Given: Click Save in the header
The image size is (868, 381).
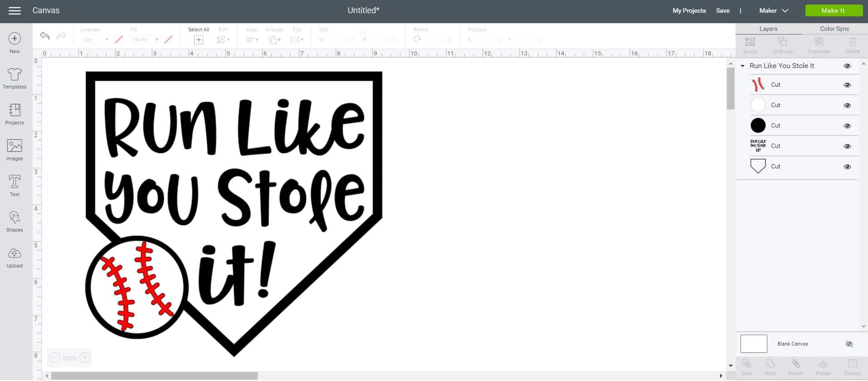Looking at the screenshot, I should pos(723,10).
